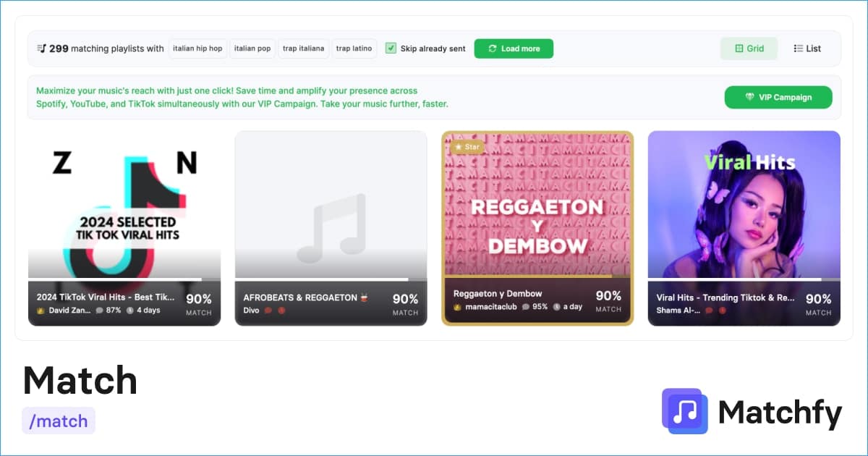Select the italian hip hop genre tag
868x456 pixels.
point(197,48)
